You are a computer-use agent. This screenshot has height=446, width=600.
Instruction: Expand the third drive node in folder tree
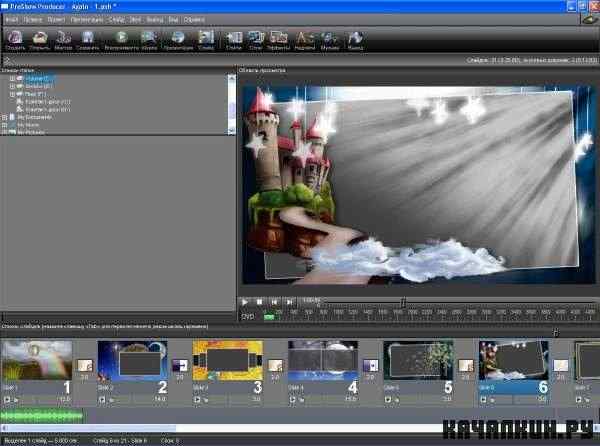click(x=12, y=94)
